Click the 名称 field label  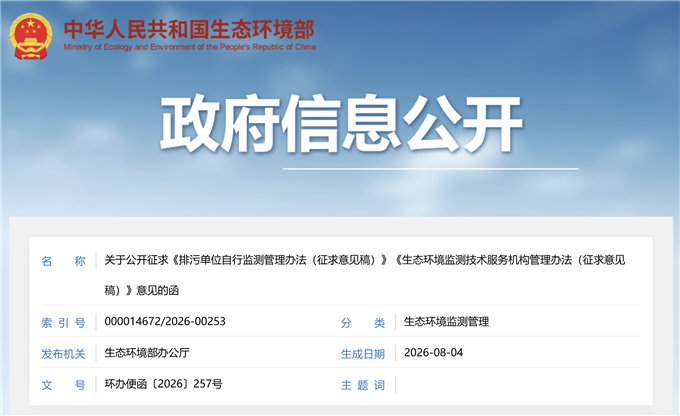click(63, 261)
